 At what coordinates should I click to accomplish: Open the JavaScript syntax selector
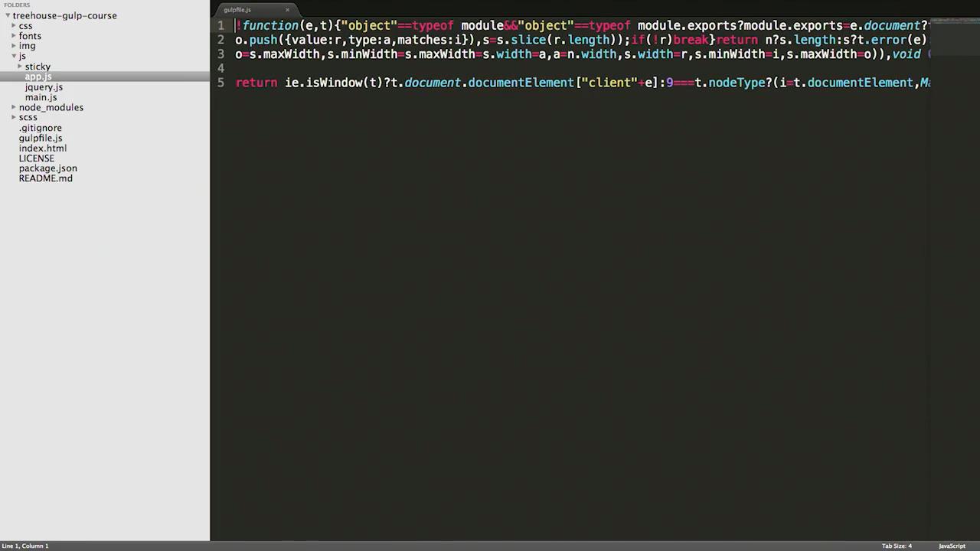[952, 546]
